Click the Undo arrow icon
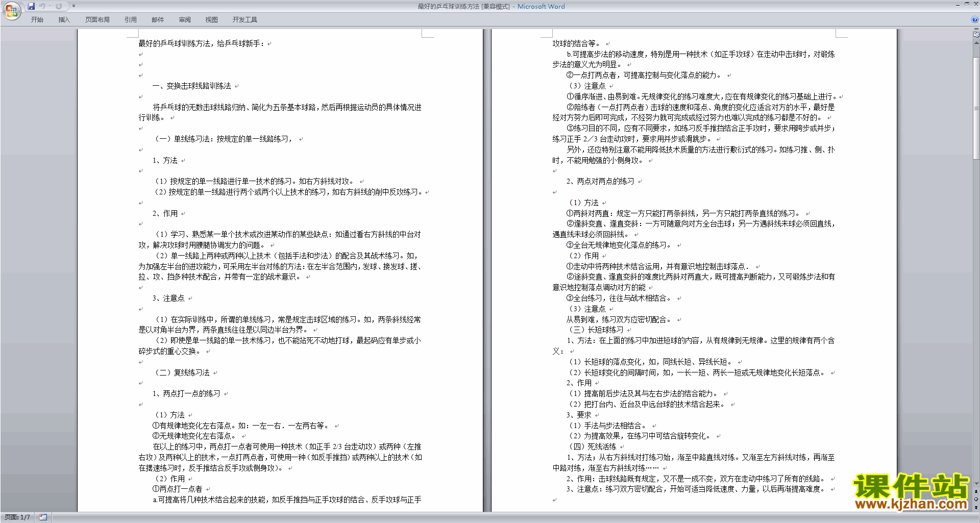Screen dimensions: 980x523 (42, 6)
